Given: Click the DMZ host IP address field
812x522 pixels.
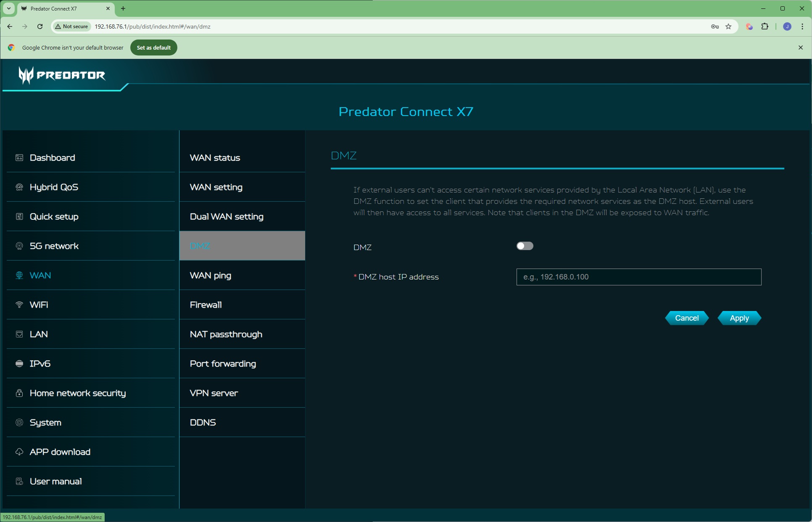Looking at the screenshot, I should pyautogui.click(x=638, y=277).
